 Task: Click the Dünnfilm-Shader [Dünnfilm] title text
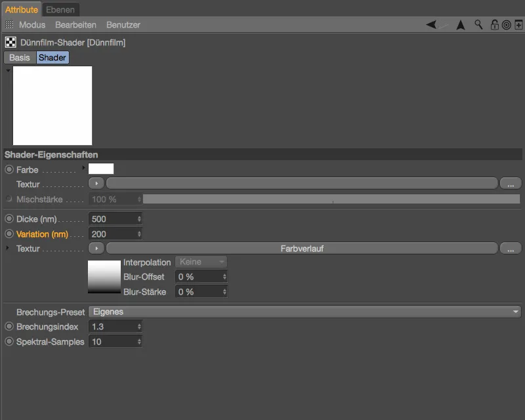click(x=73, y=43)
